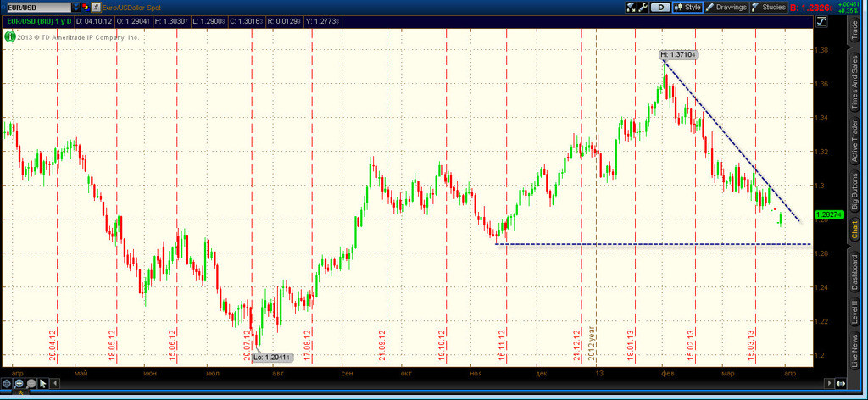Viewport: 868px width, 400px height.
Task: Click the 18.01.13 expiration date marker
Action: click(631, 345)
